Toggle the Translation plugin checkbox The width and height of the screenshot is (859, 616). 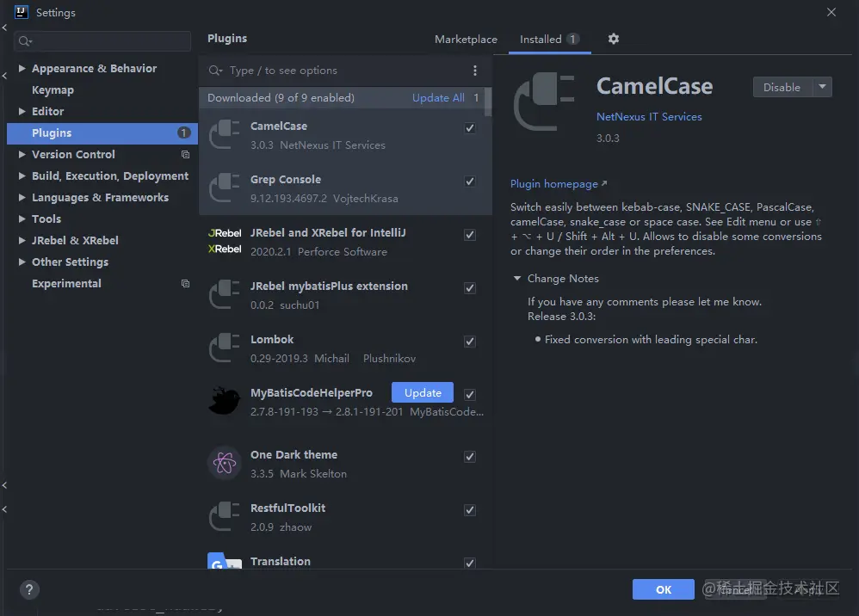469,563
